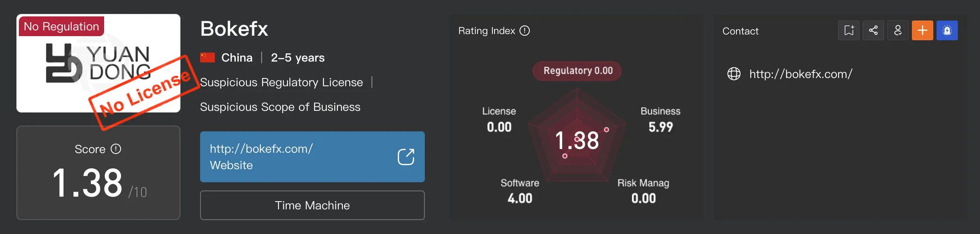Click the globe icon beside contact URL
Viewport: 980px width, 234px height.
click(734, 74)
